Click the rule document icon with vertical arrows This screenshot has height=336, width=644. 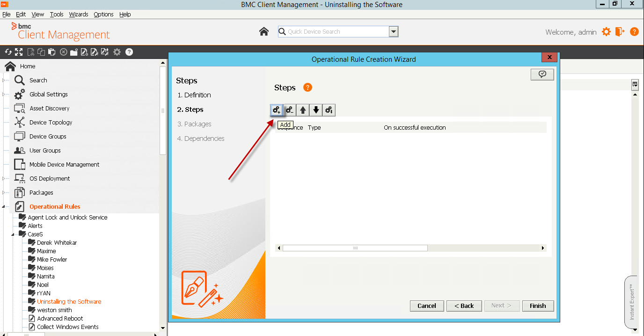[x=105, y=52]
